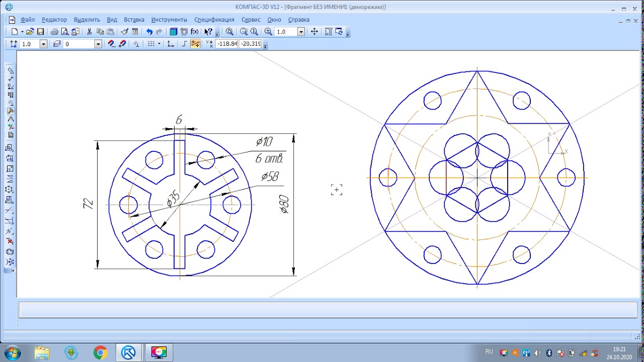The image size is (644, 362).
Task: Open Google Chrome from the taskbar
Action: coord(100,353)
